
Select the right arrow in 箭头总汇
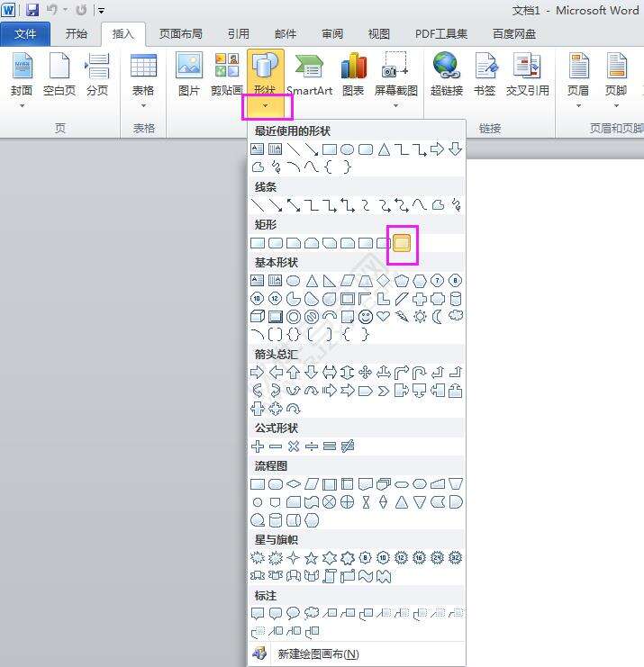coord(257,373)
